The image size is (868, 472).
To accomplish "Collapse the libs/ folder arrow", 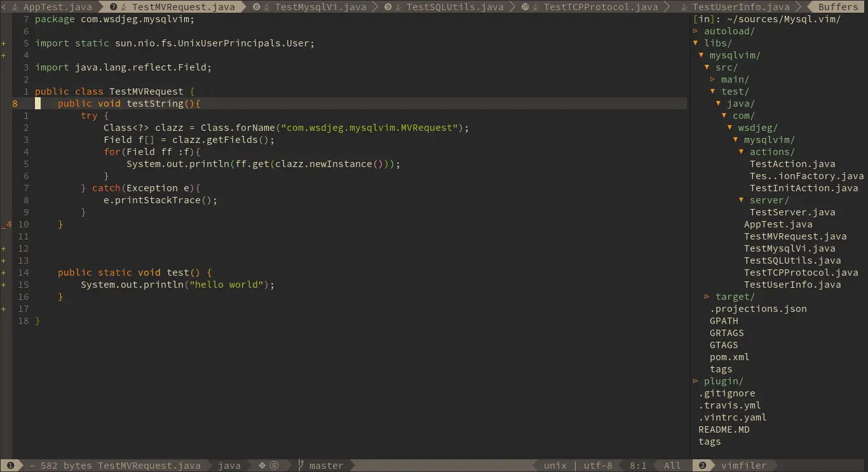I will pos(696,43).
